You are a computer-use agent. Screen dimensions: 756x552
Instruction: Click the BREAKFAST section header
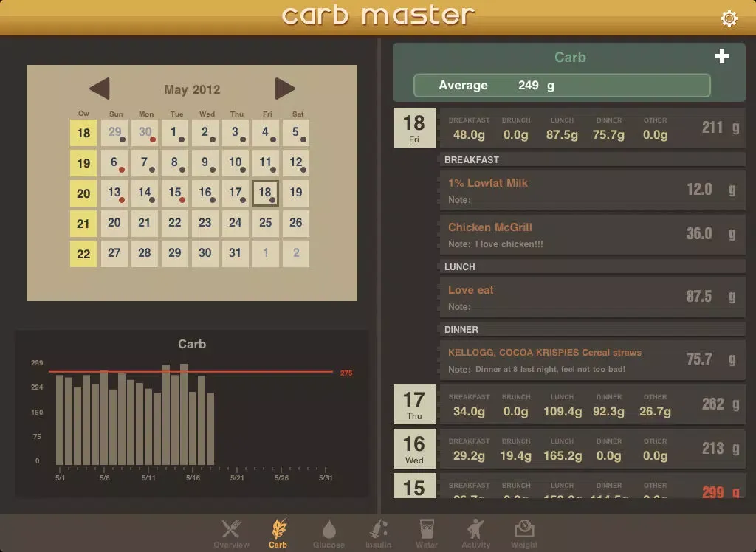click(x=593, y=159)
